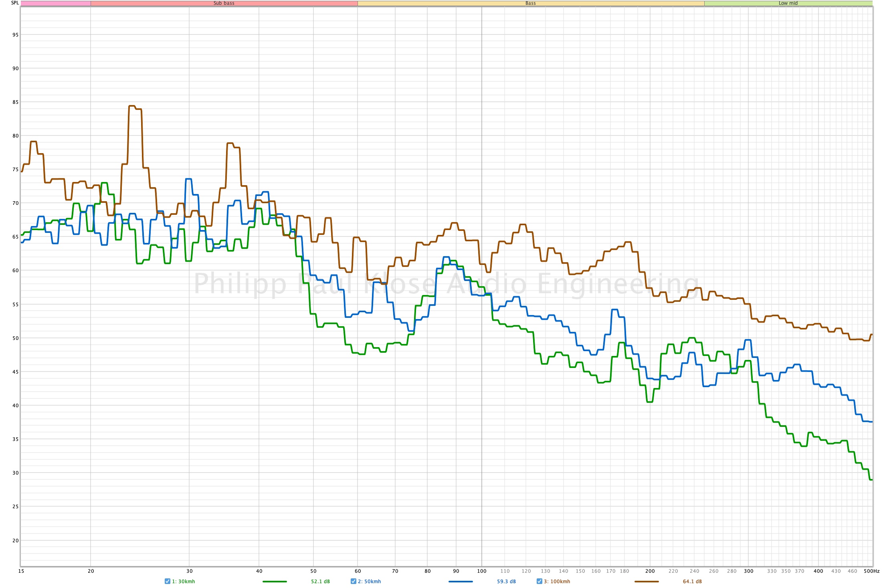
Task: Click the 95 SPL axis label
Action: tap(15, 35)
